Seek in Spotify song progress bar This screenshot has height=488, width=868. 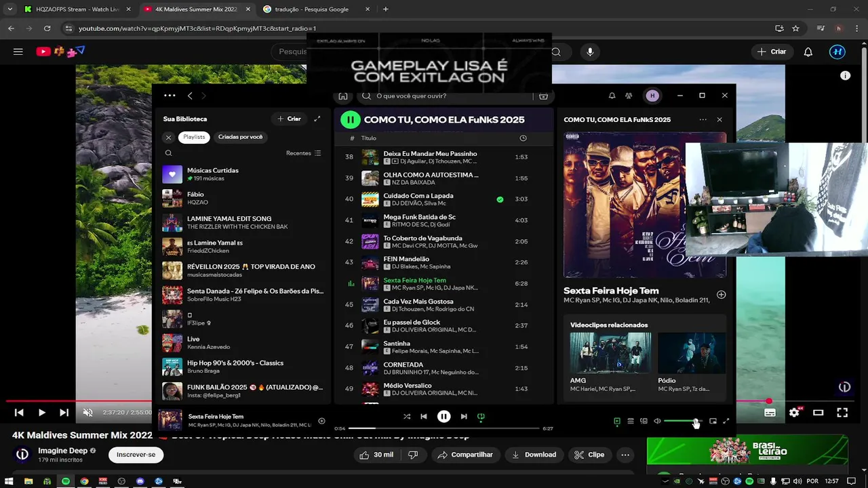pyautogui.click(x=444, y=428)
